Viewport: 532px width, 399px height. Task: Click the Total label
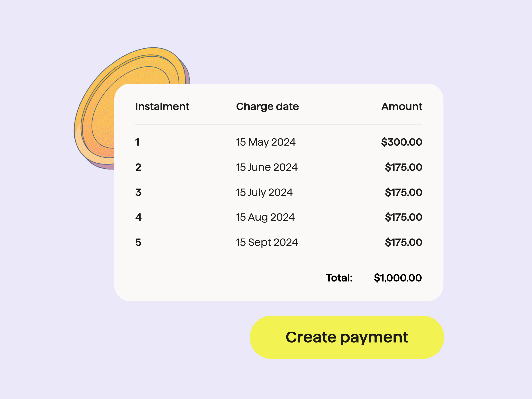point(339,278)
